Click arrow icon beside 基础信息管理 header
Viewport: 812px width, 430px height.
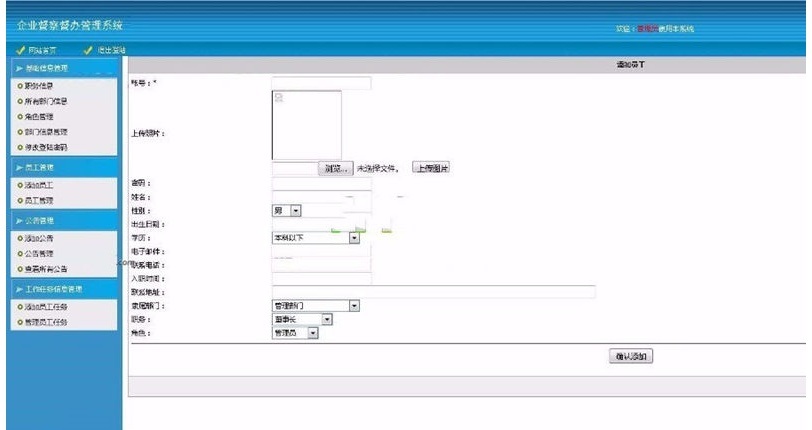17,67
